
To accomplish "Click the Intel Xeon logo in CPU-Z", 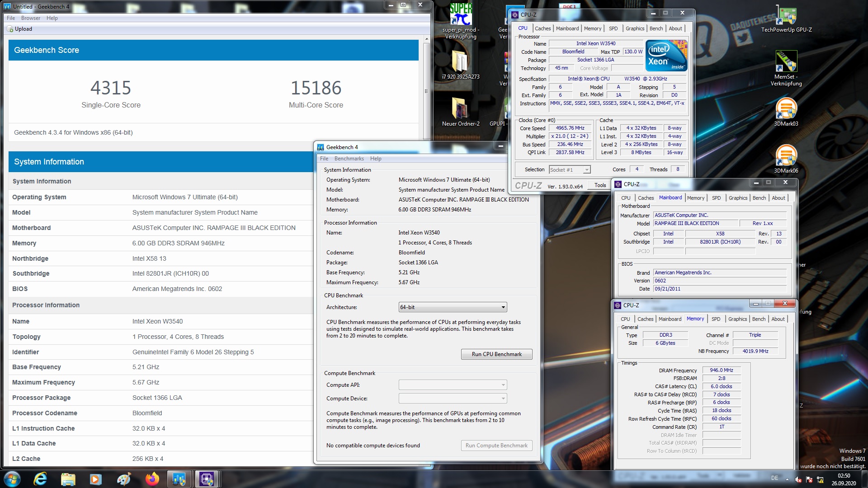I will click(666, 55).
